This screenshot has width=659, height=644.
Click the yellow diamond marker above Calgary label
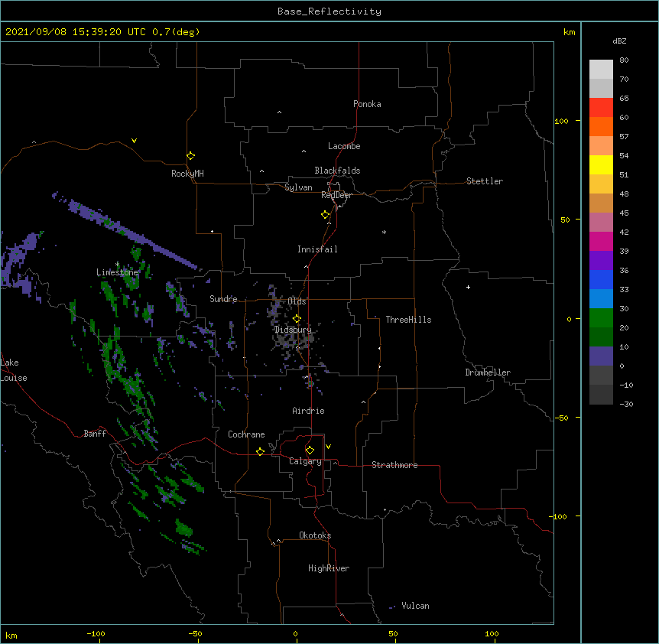point(310,450)
